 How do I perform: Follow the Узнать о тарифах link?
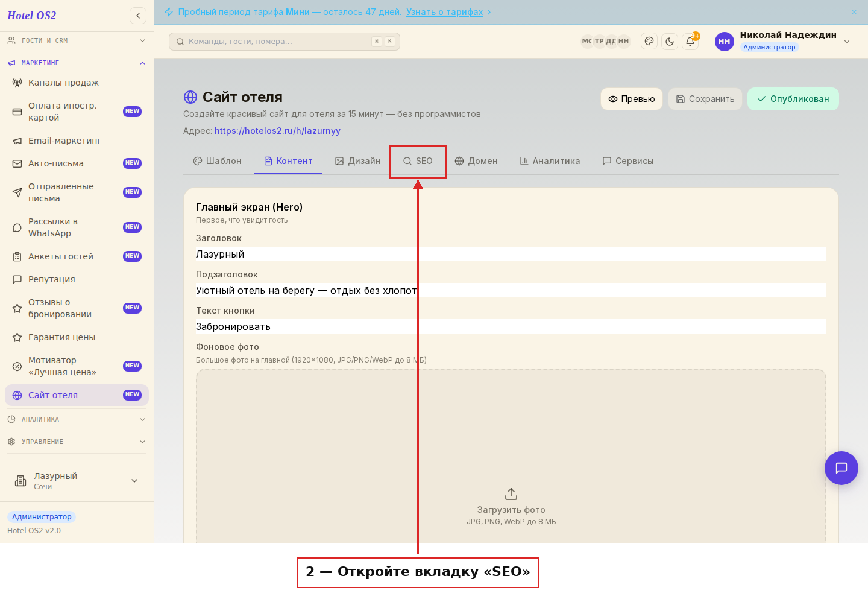(444, 12)
